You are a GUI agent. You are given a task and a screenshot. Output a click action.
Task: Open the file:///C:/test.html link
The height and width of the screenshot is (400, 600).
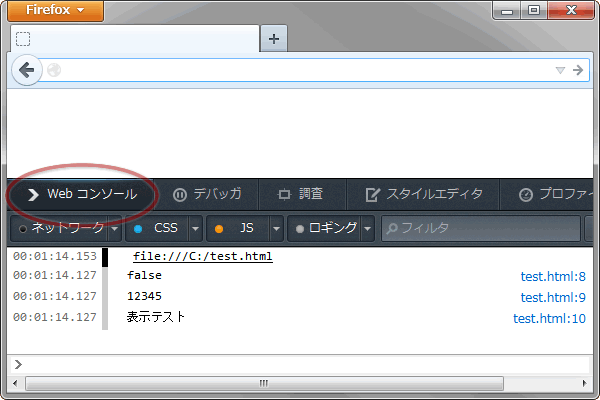point(203,256)
